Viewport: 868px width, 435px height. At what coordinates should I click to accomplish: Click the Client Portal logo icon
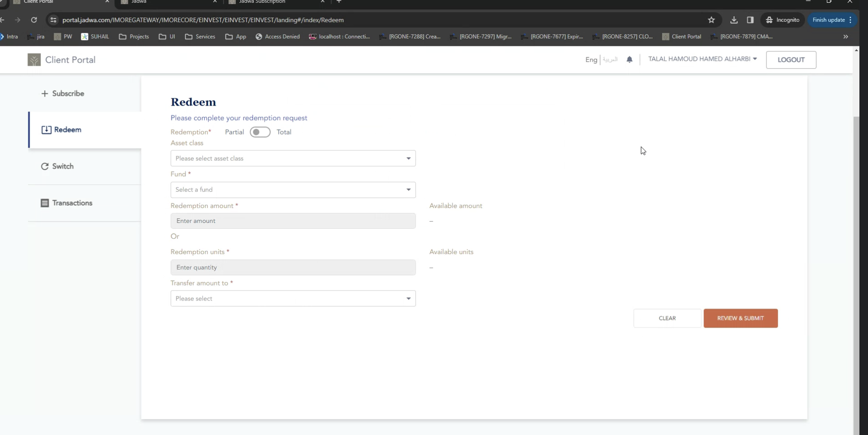tap(34, 60)
